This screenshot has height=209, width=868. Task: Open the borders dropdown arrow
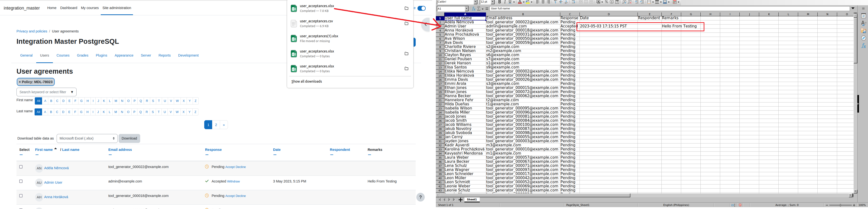click(x=653, y=2)
